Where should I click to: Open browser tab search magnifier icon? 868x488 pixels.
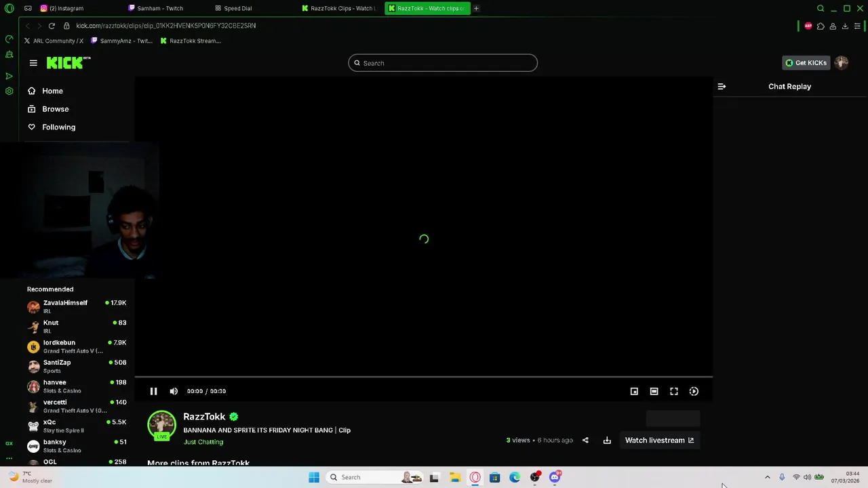(821, 8)
